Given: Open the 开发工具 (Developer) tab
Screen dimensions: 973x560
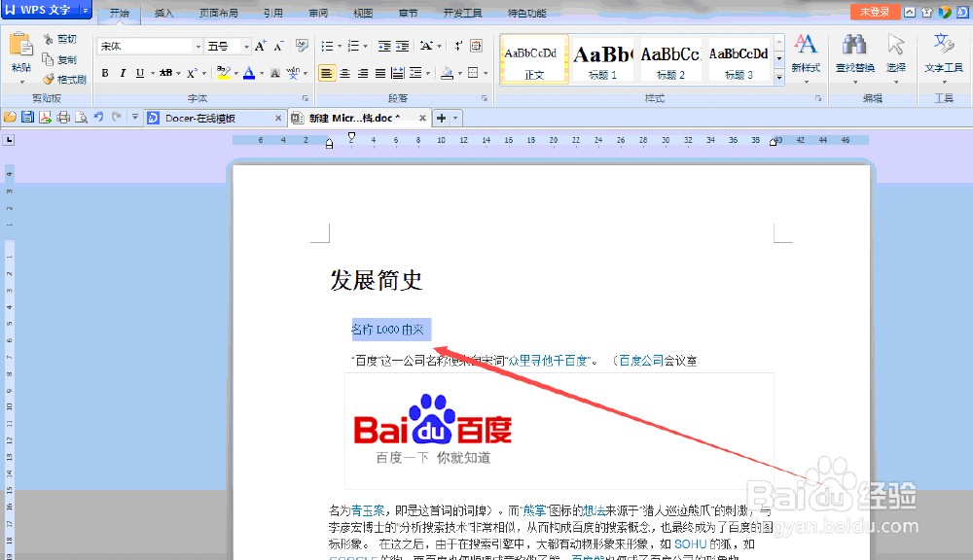Looking at the screenshot, I should [x=463, y=13].
